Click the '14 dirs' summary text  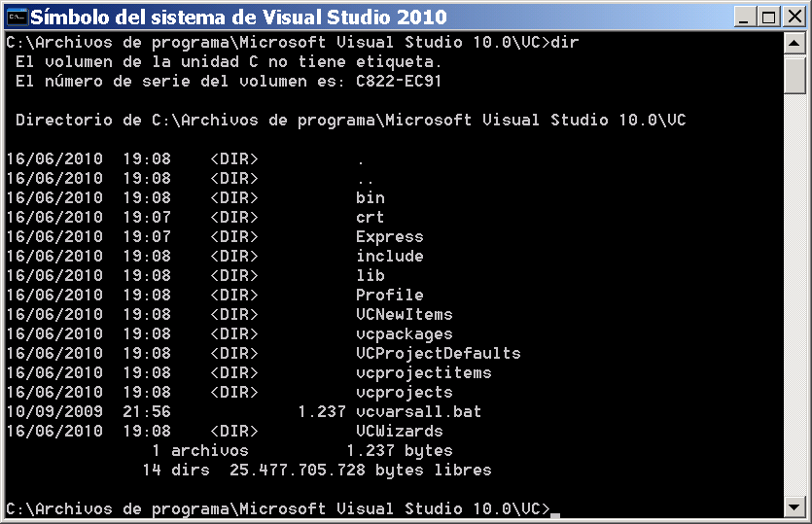pyautogui.click(x=176, y=471)
